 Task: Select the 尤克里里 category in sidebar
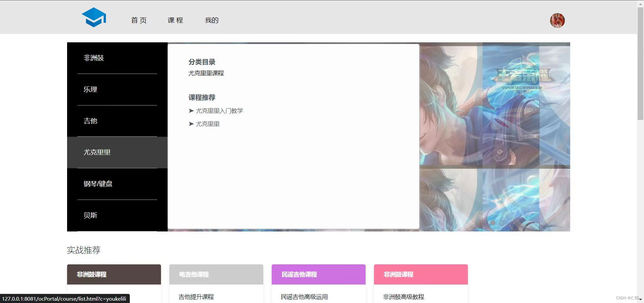(x=117, y=152)
